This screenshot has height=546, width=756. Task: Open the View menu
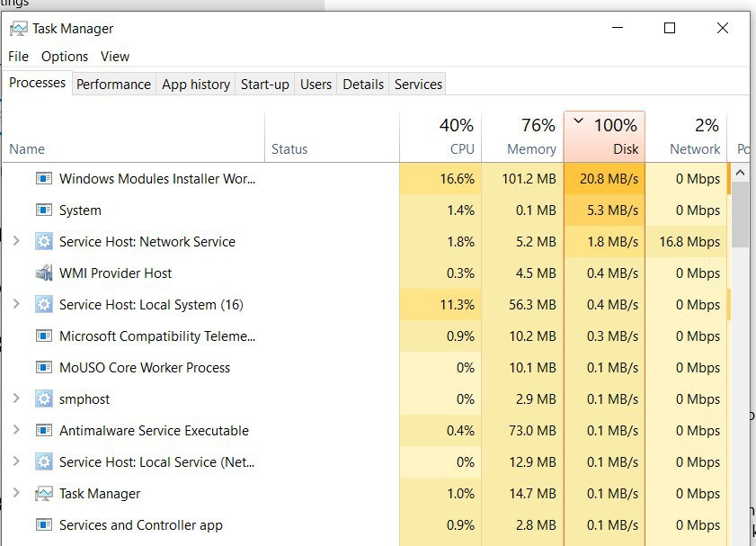pyautogui.click(x=115, y=57)
